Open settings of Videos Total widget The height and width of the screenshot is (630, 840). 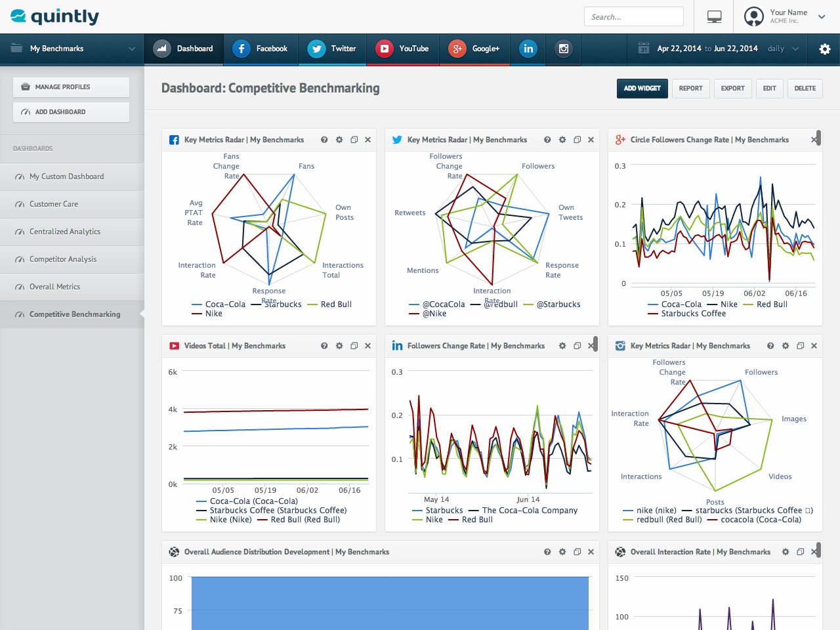click(339, 346)
